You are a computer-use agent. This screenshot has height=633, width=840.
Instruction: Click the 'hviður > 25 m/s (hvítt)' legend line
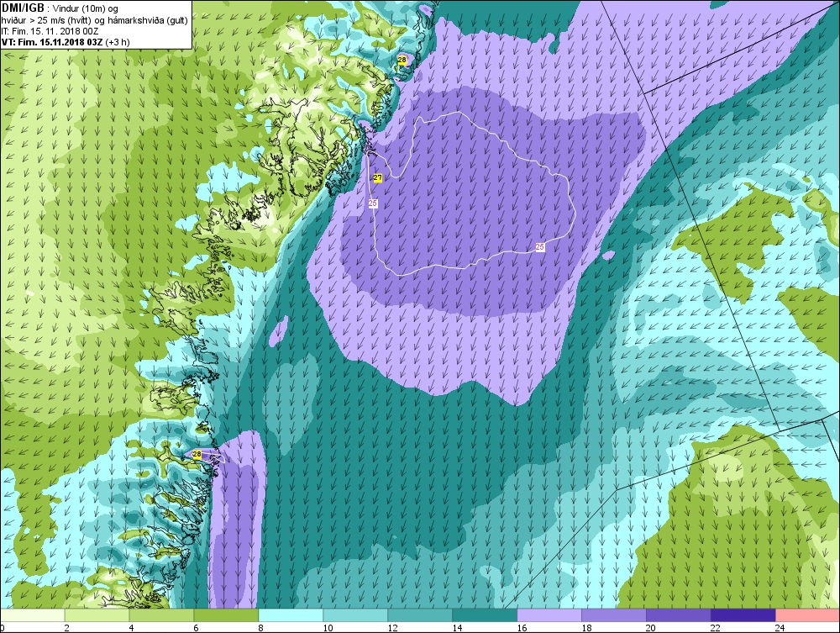click(45, 20)
